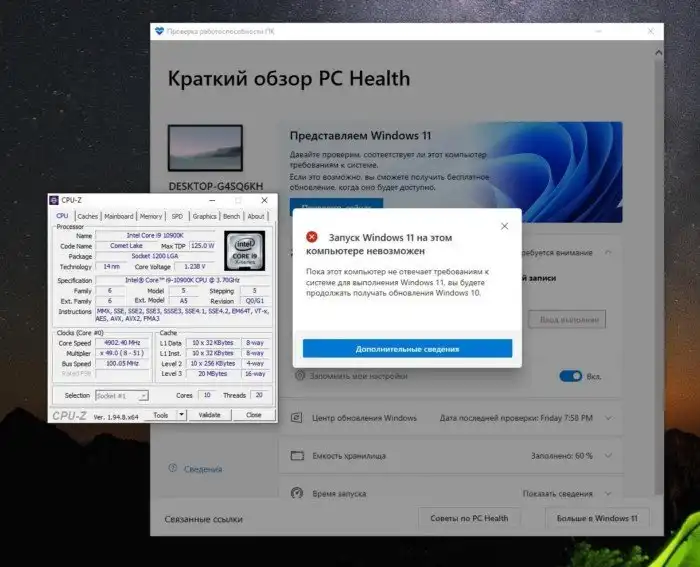Switch to the Mainboard tab in CPU-Z
The height and width of the screenshot is (567, 700).
[x=119, y=216]
